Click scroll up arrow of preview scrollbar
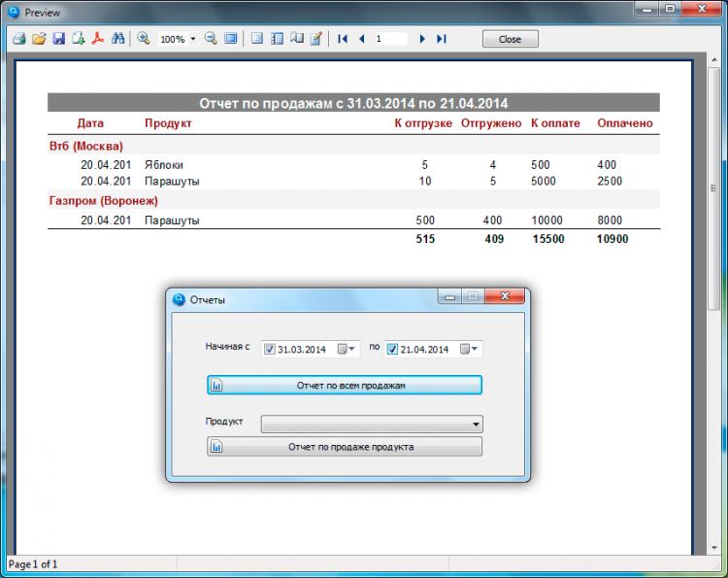This screenshot has height=578, width=728. (714, 60)
